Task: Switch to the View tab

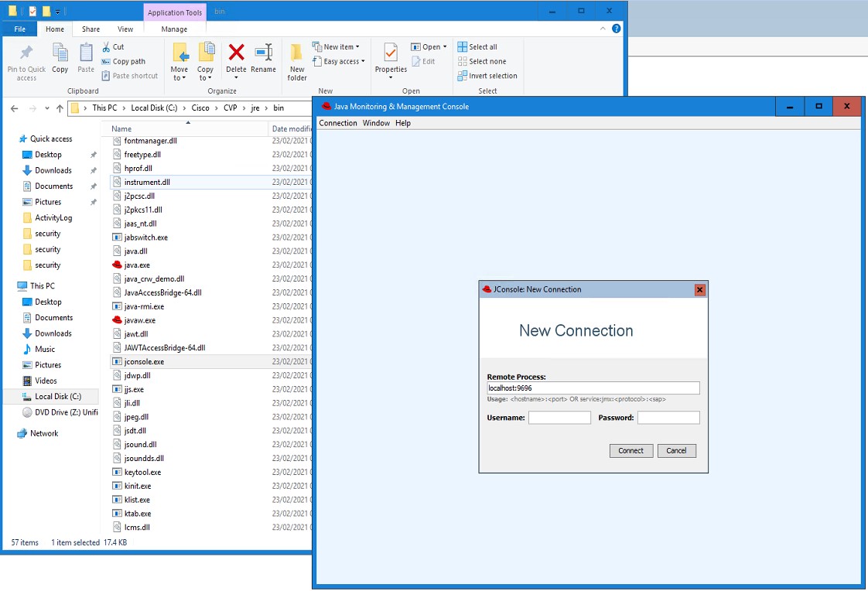Action: [x=125, y=29]
